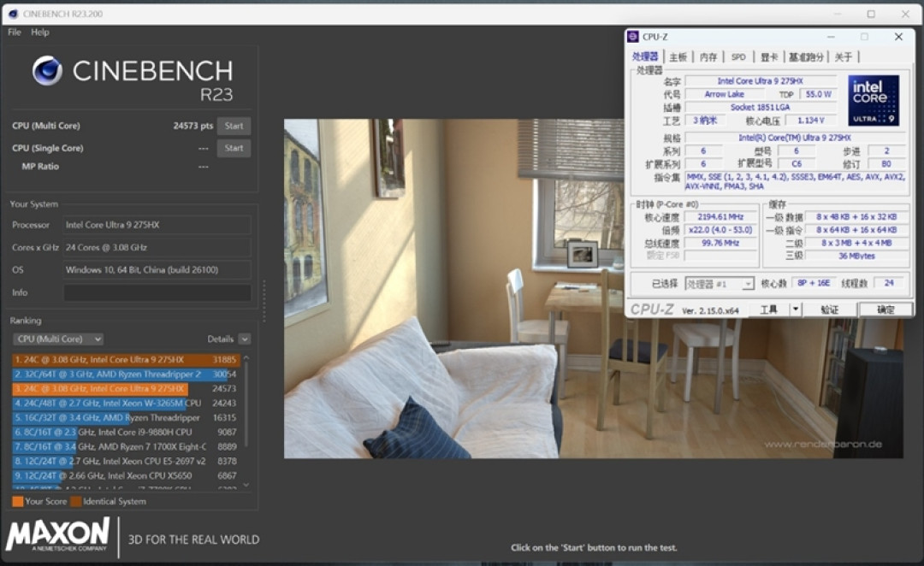
Task: Click the Cinebench logo sphere icon
Action: pyautogui.click(x=47, y=71)
